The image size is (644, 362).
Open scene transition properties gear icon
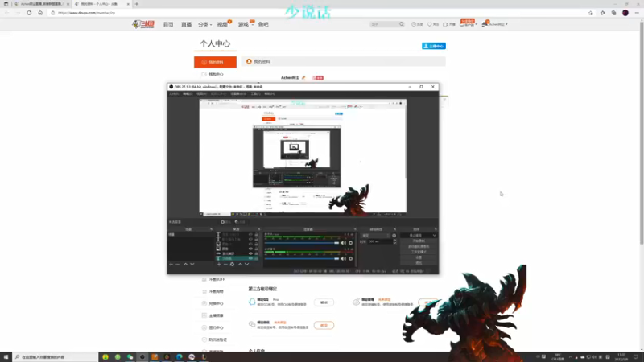tap(394, 236)
